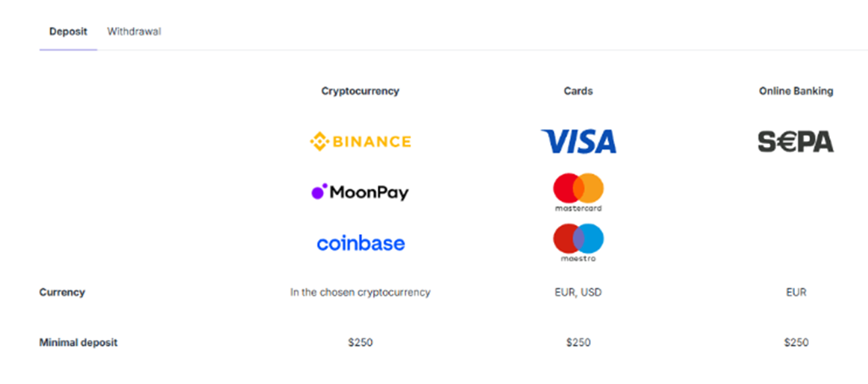The height and width of the screenshot is (384, 868).
Task: Click the Cards column header
Action: tap(578, 91)
